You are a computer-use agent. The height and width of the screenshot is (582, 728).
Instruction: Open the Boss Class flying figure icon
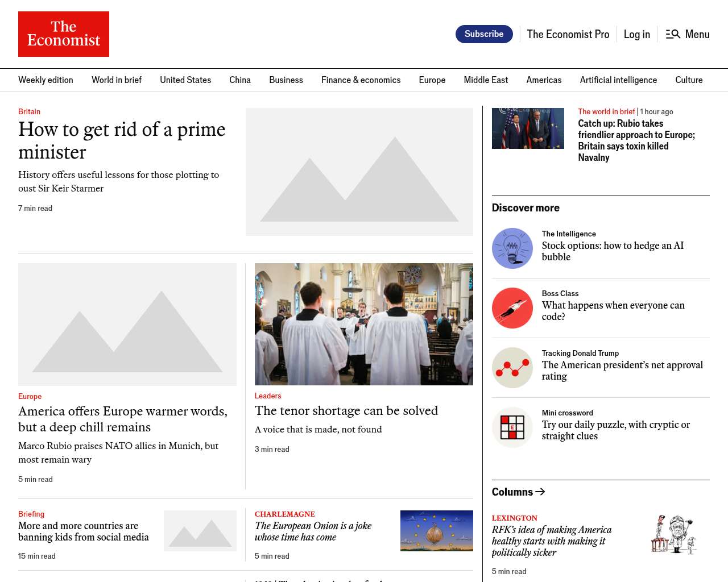point(512,308)
